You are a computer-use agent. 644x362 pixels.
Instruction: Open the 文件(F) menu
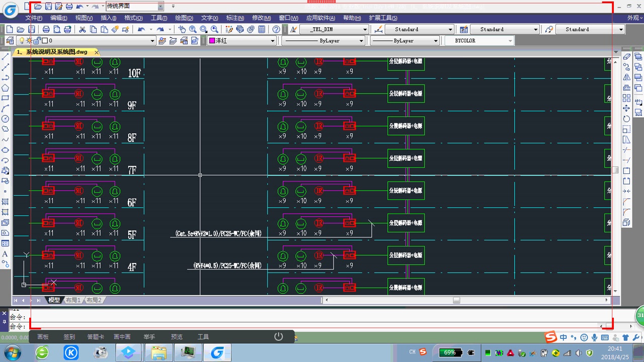click(34, 18)
